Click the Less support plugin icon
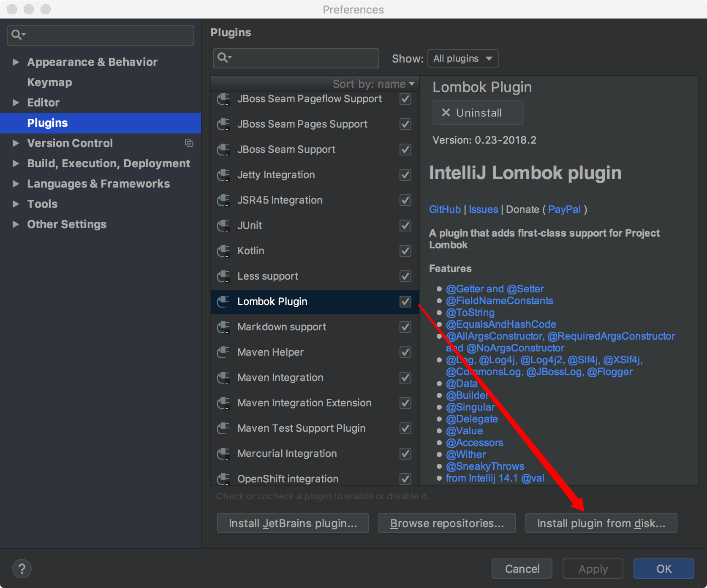The height and width of the screenshot is (588, 707). (223, 276)
